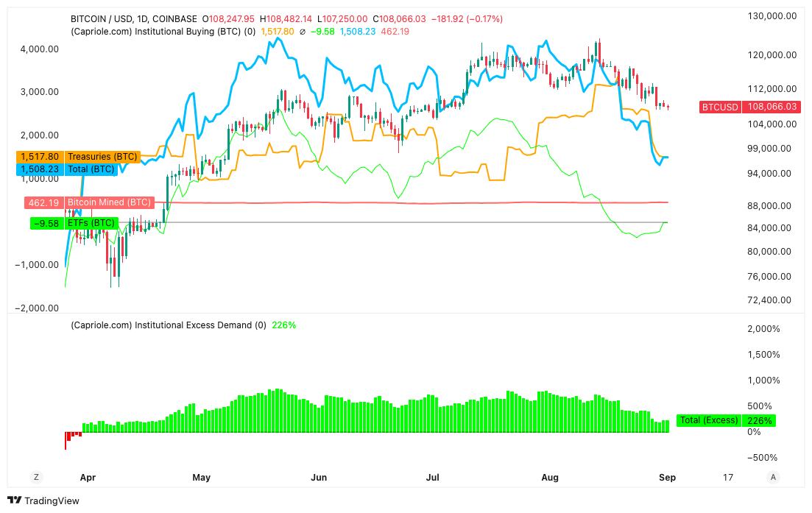Click the Jul marker on time axis
This screenshot has height=513, width=812.
(433, 478)
